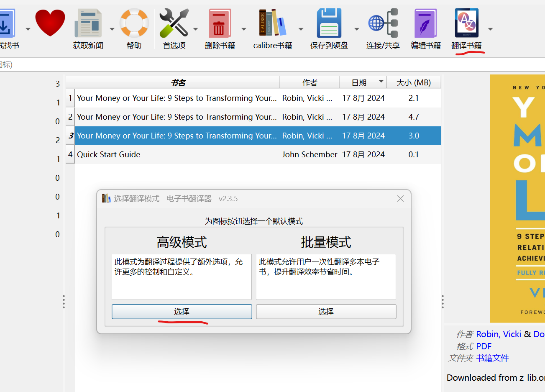Screen dimensions: 545x392
Task: Open the 获取新闻 newspaper icon
Action: point(88,23)
